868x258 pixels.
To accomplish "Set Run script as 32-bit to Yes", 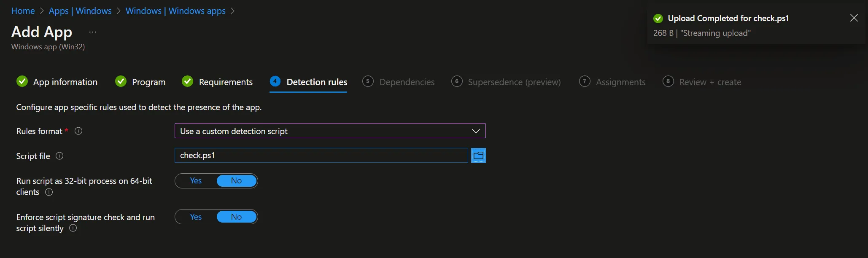I will click(196, 181).
